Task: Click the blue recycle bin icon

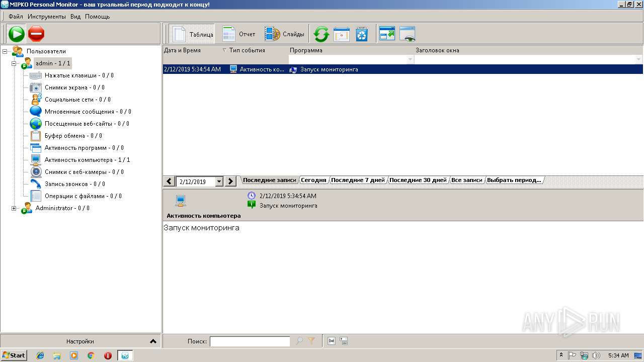Action: (362, 34)
